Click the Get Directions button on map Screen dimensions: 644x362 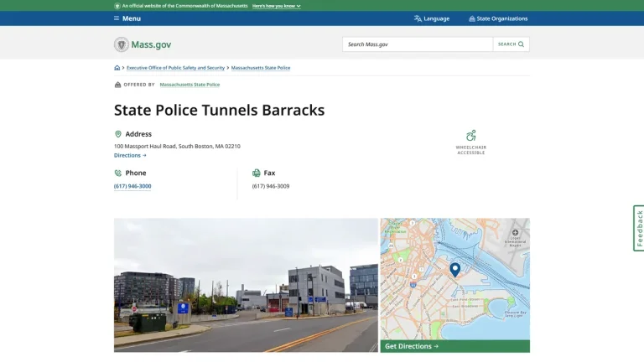(454, 346)
